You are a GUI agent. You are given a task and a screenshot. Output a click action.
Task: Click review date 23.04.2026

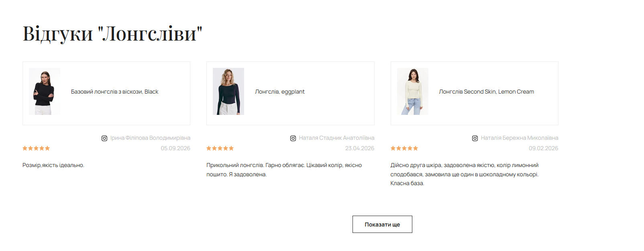point(360,148)
